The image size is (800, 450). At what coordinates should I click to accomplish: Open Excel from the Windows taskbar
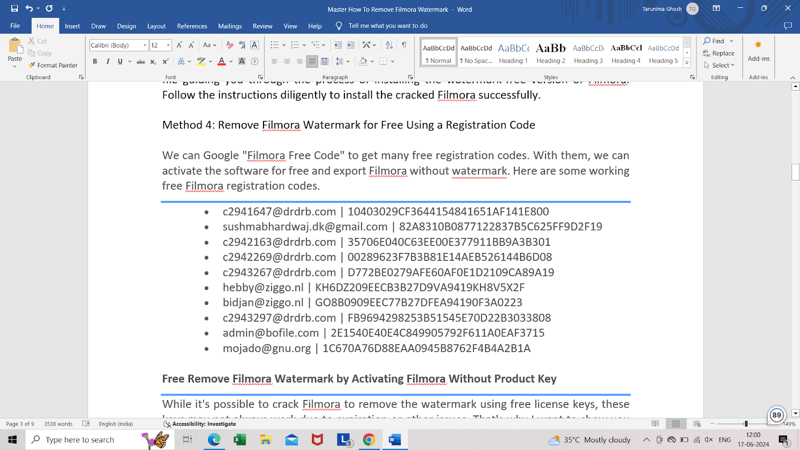240,440
